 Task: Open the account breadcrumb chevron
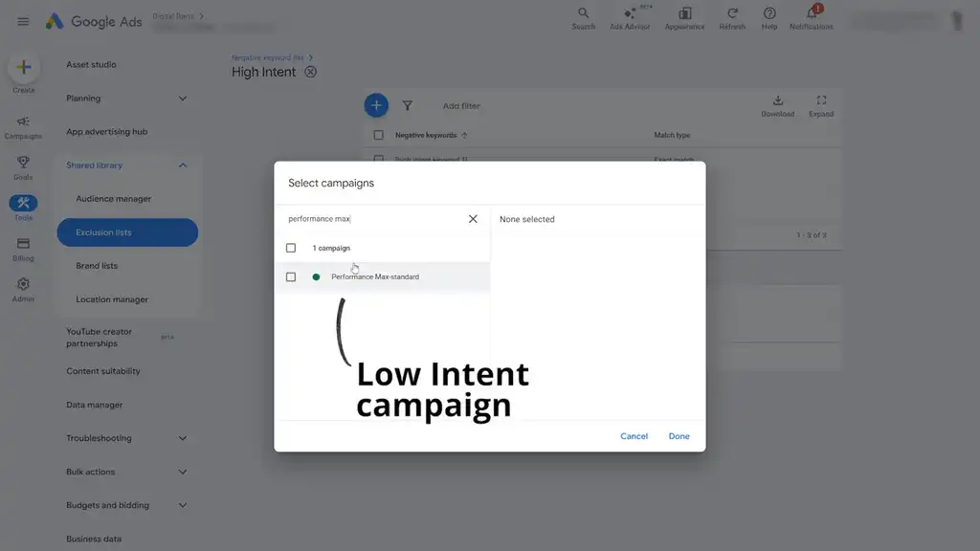tap(201, 16)
